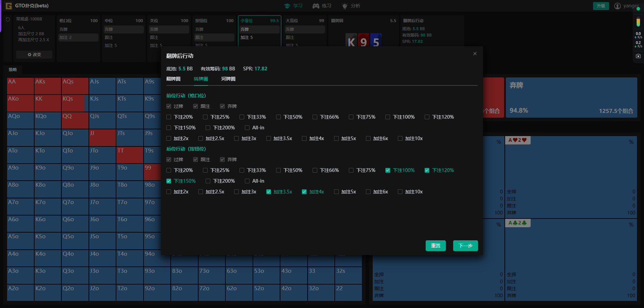Select the QQ hand cell

(75, 120)
